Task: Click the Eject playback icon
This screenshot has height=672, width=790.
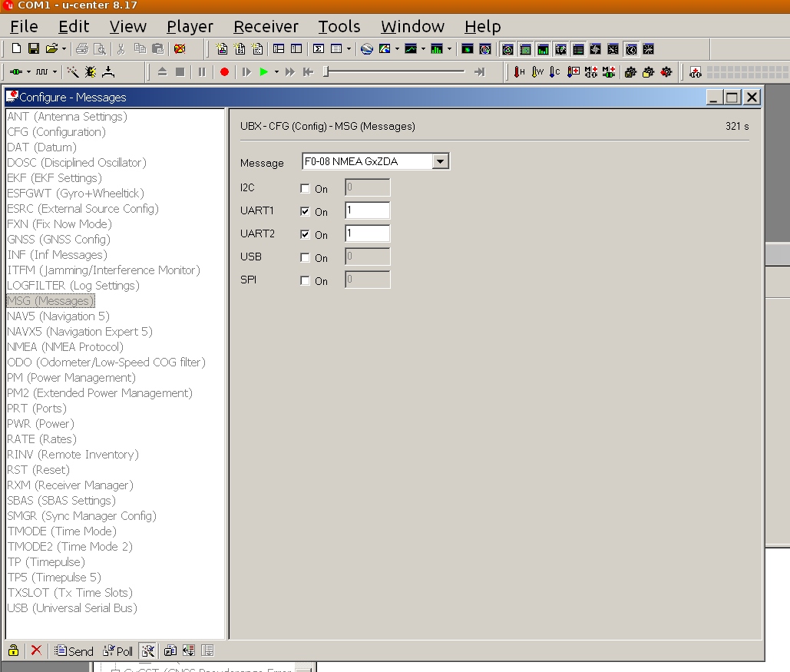Action: point(162,72)
